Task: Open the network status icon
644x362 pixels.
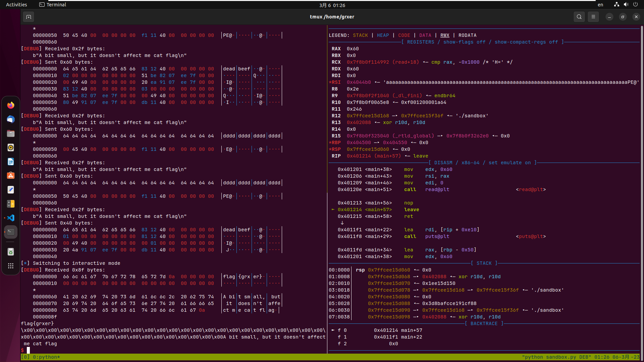Action: point(616,5)
